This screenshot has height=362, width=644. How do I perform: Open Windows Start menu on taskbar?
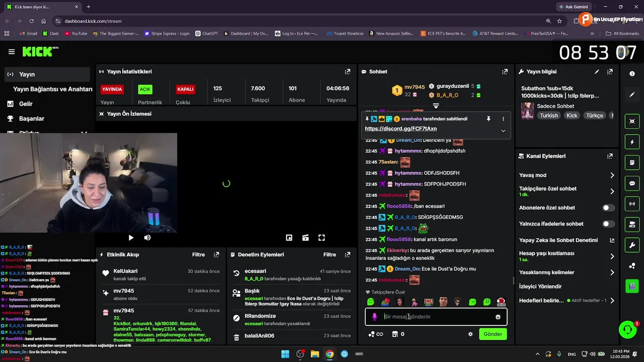tap(285, 354)
